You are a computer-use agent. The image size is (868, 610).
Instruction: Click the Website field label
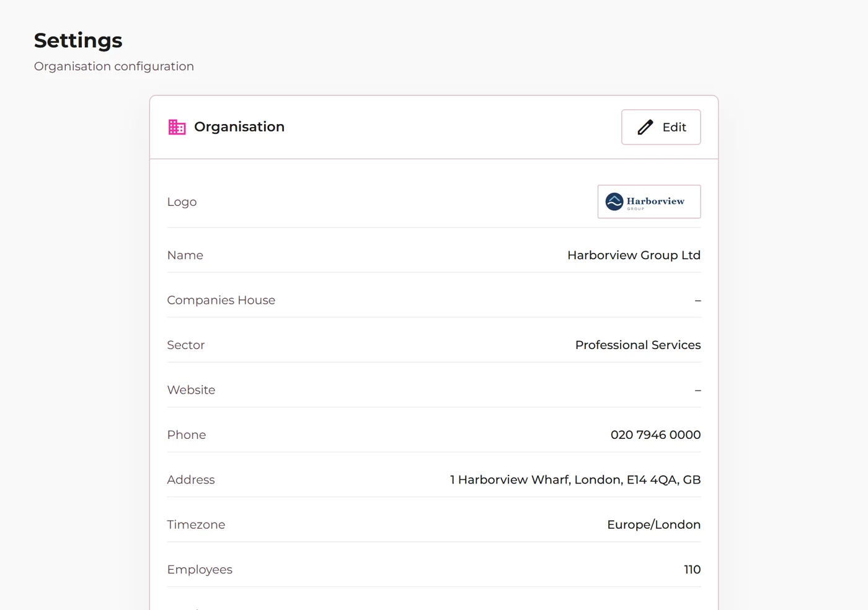(x=191, y=390)
